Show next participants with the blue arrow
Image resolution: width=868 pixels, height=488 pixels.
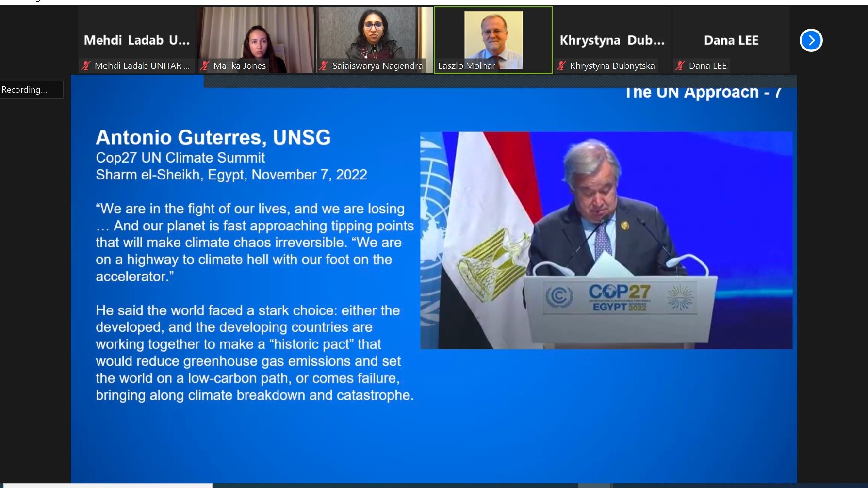coord(811,40)
